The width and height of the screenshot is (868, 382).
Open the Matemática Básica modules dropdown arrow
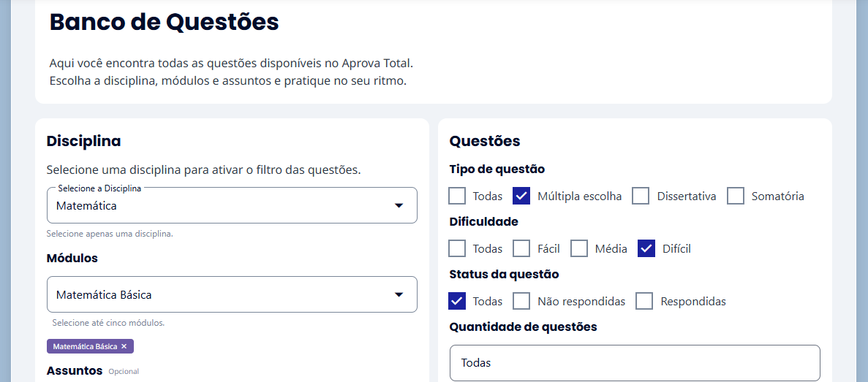[399, 294]
